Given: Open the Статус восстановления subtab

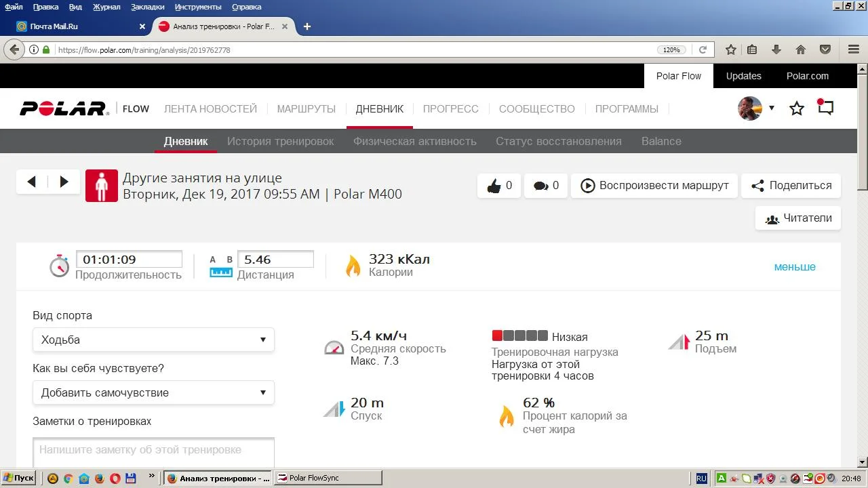Looking at the screenshot, I should coord(559,141).
